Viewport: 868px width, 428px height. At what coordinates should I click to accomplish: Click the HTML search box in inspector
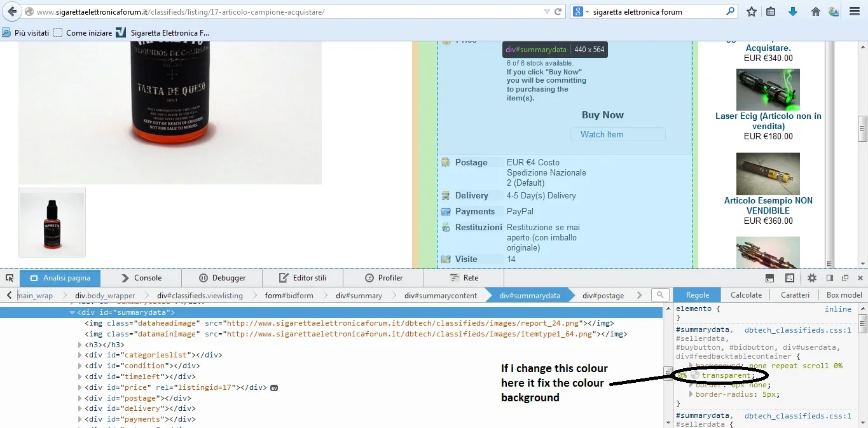click(661, 295)
